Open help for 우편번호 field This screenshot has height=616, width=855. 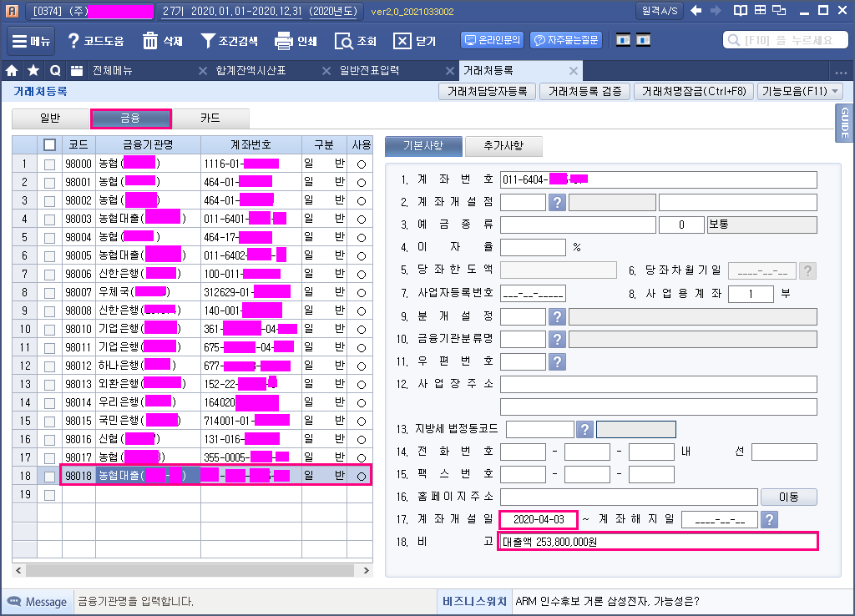(557, 362)
